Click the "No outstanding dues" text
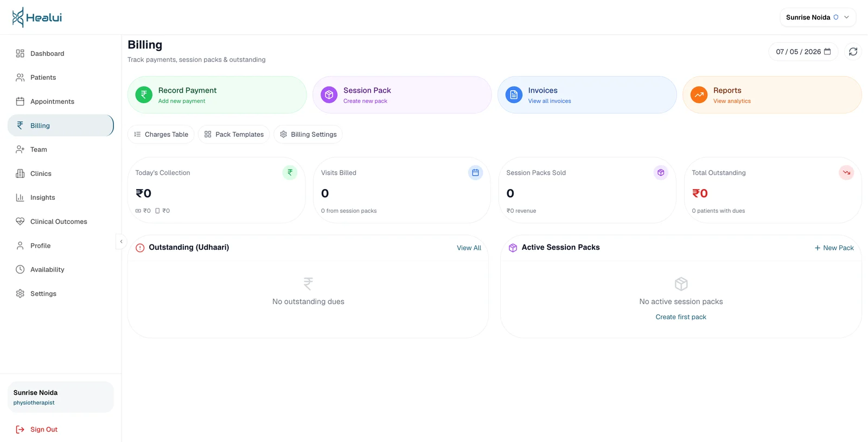 (308, 302)
